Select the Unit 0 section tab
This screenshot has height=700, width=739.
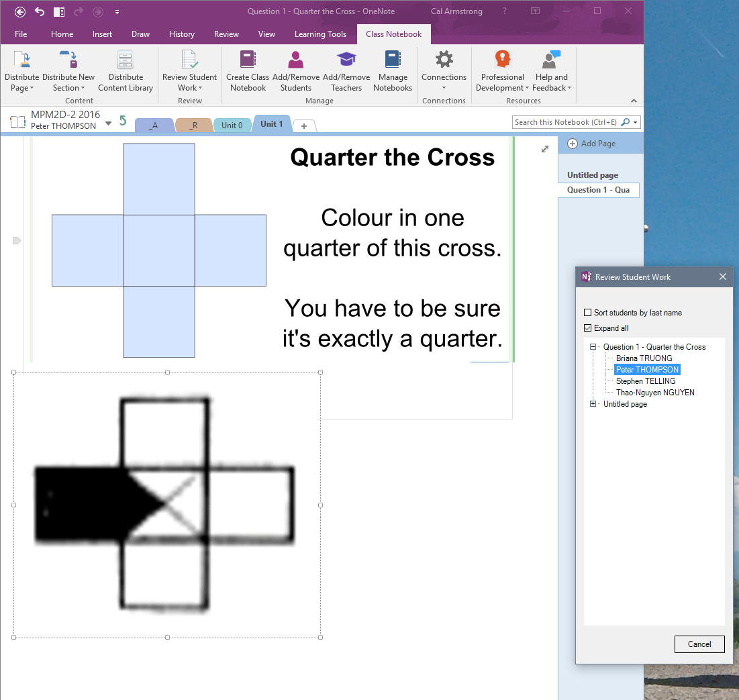[232, 125]
